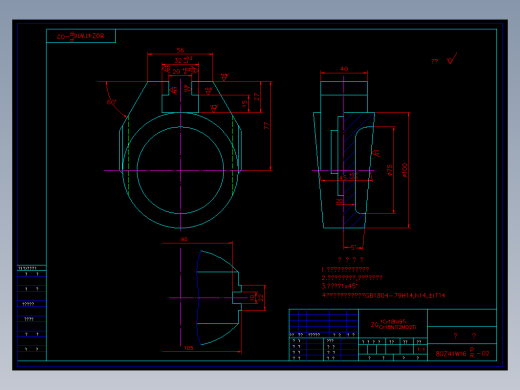
Task: Click the 56 width dimension at the drawing top
Action: tap(180, 51)
